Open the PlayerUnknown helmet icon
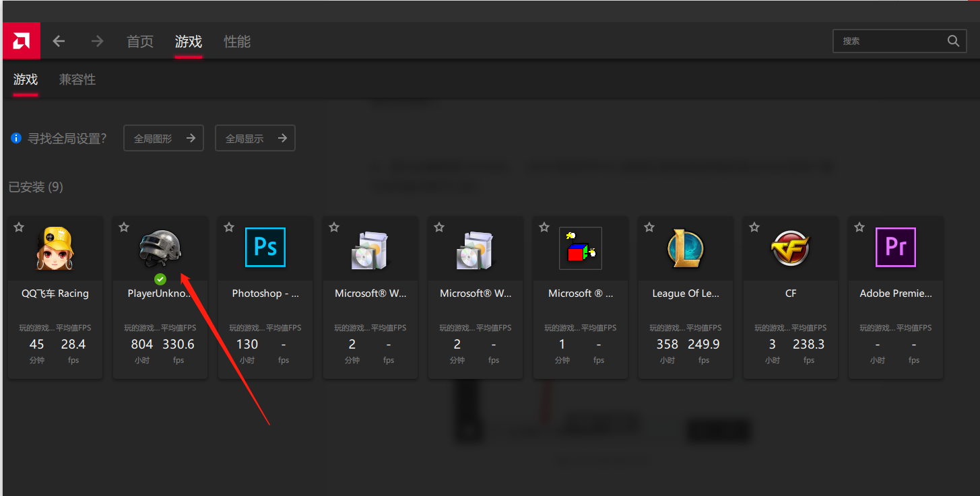The height and width of the screenshot is (496, 980). point(160,248)
